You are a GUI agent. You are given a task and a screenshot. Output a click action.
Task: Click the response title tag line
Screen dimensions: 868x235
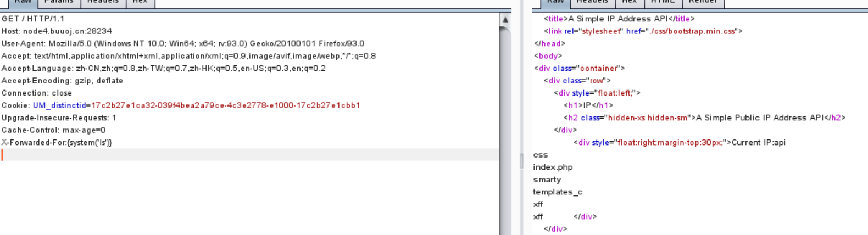point(619,19)
